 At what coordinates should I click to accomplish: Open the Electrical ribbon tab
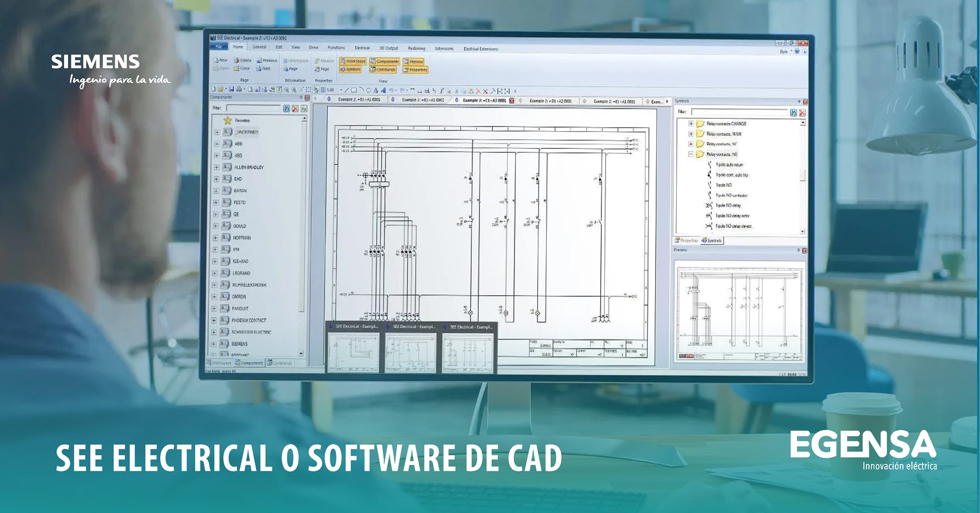point(362,48)
